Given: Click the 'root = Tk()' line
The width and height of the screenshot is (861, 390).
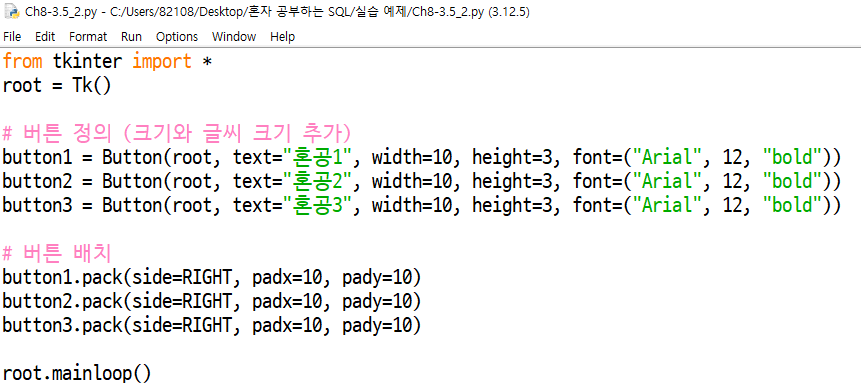Looking at the screenshot, I should 57,86.
